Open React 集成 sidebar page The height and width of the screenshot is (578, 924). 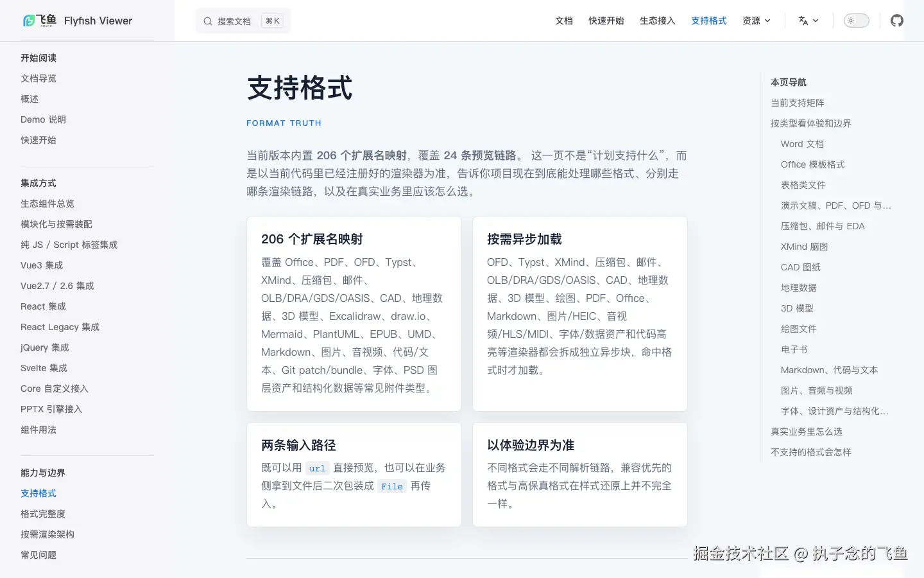click(43, 306)
